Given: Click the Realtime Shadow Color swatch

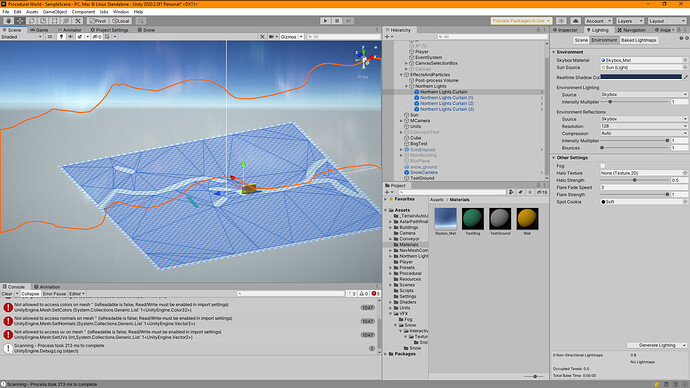Looking at the screenshot, I should (641, 77).
